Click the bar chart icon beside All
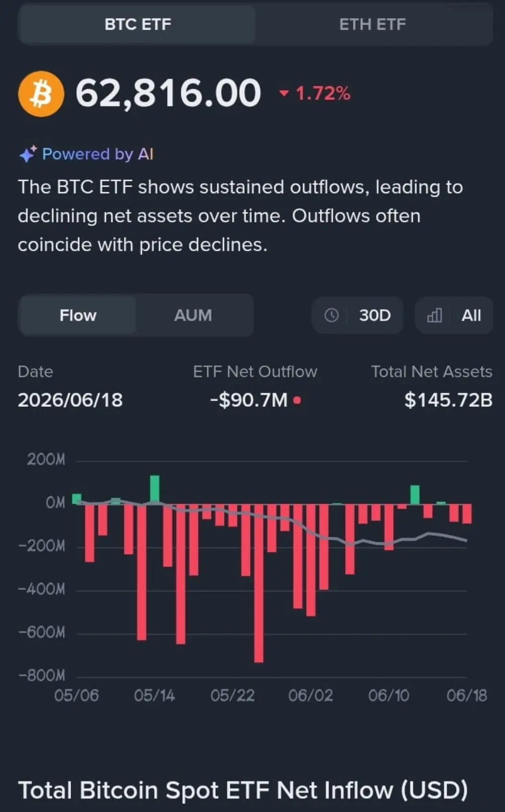The image size is (505, 812). 435,315
